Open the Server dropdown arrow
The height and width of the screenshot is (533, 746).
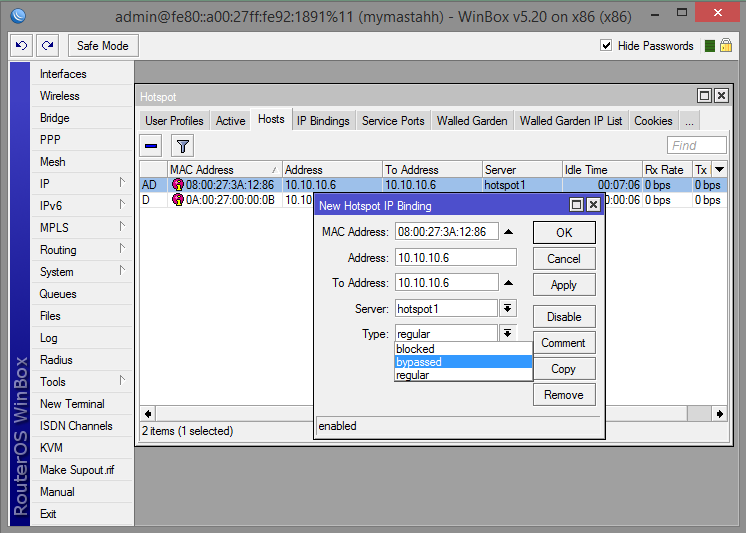coord(508,308)
